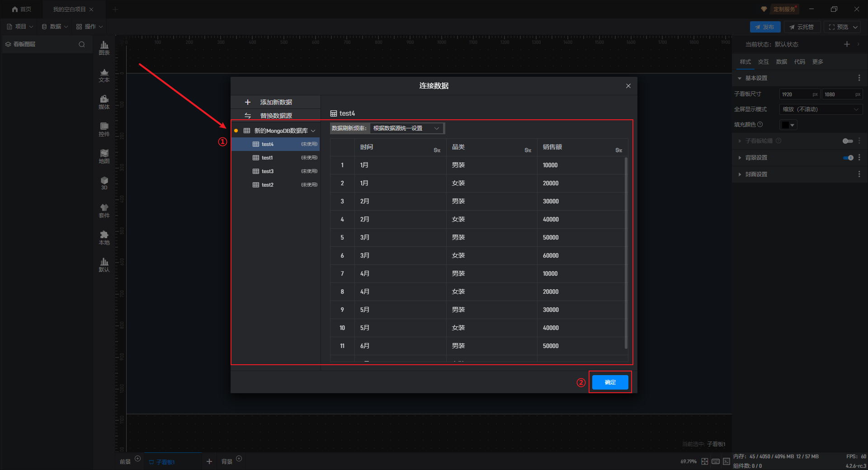Add a new sub-board tab after 子看板1
This screenshot has height=470, width=868.
pyautogui.click(x=209, y=461)
